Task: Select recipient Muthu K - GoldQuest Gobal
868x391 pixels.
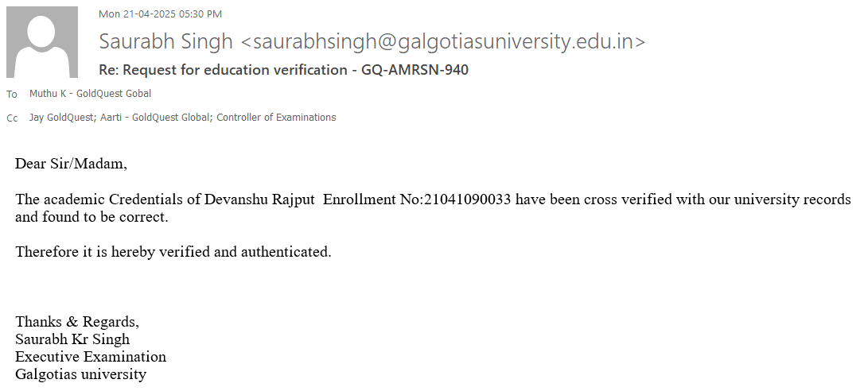Action: tap(90, 94)
